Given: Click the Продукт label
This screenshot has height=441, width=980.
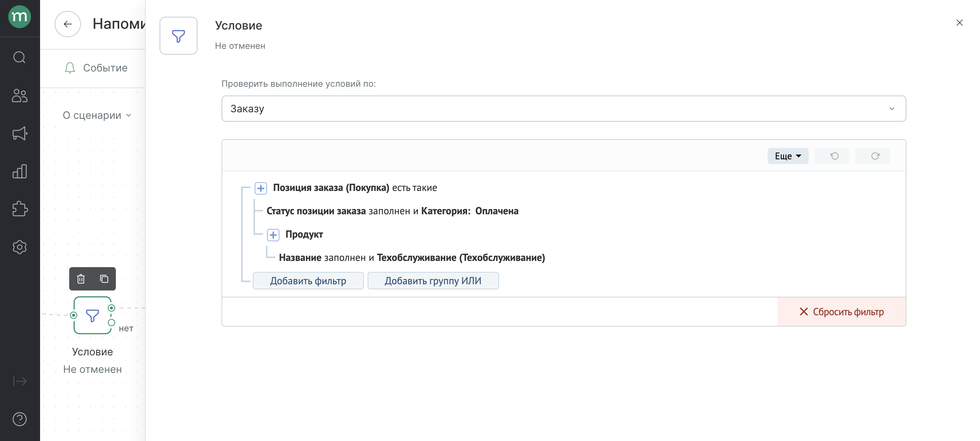Looking at the screenshot, I should [x=304, y=234].
